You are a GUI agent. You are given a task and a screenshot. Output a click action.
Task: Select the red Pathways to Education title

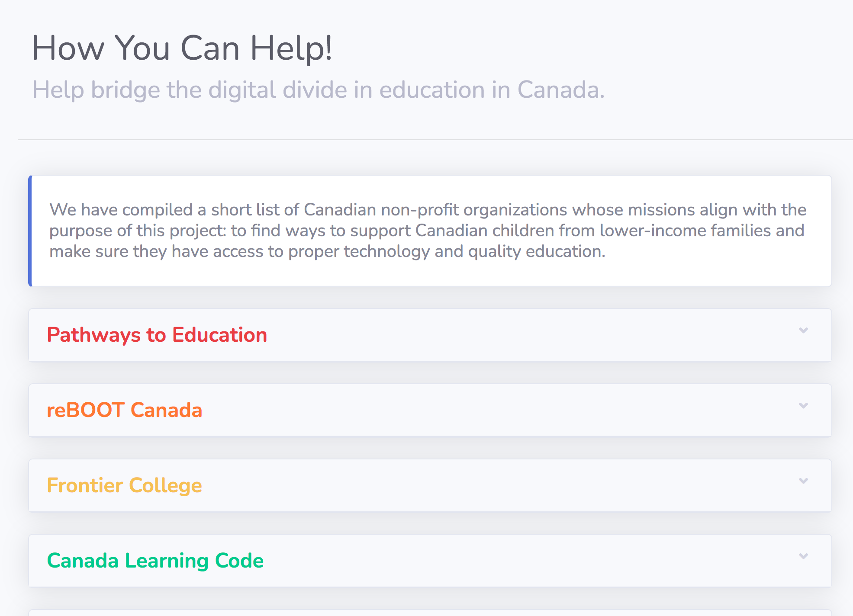[157, 335]
